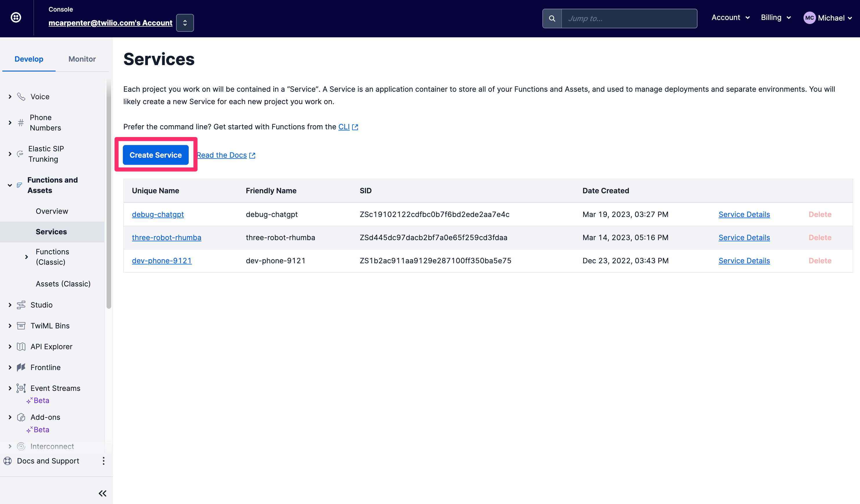This screenshot has height=504, width=860.
Task: Switch to the Monitor tab
Action: (82, 59)
